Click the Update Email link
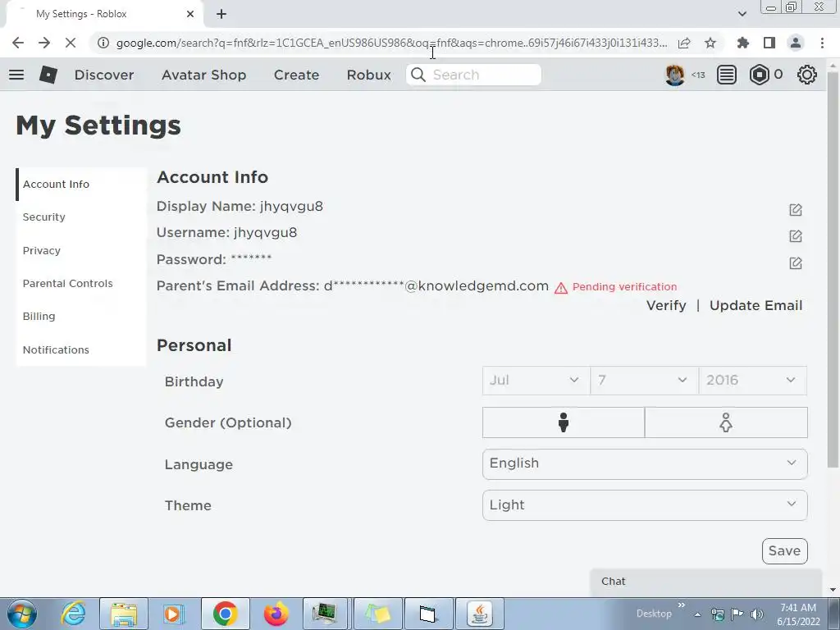 pos(756,305)
